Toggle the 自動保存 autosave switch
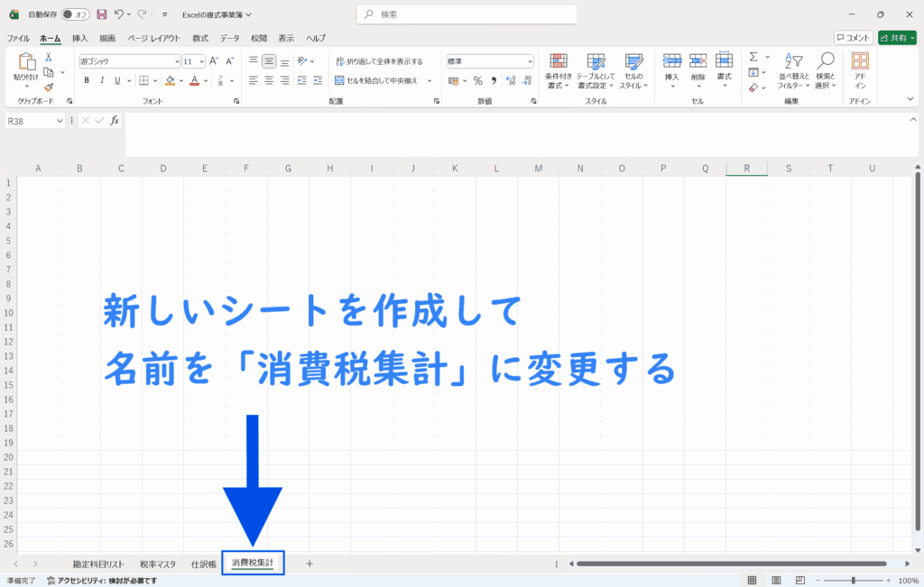924x587 pixels. click(x=76, y=14)
